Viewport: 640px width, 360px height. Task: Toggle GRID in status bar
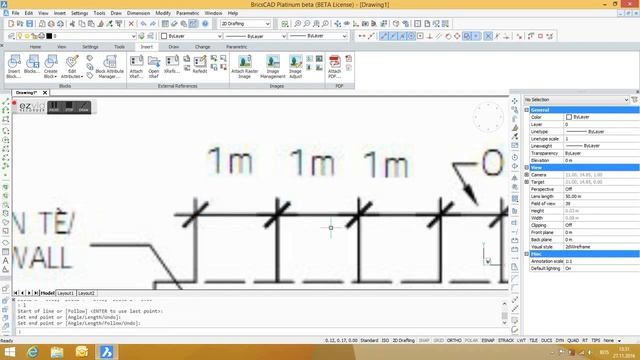click(438, 340)
